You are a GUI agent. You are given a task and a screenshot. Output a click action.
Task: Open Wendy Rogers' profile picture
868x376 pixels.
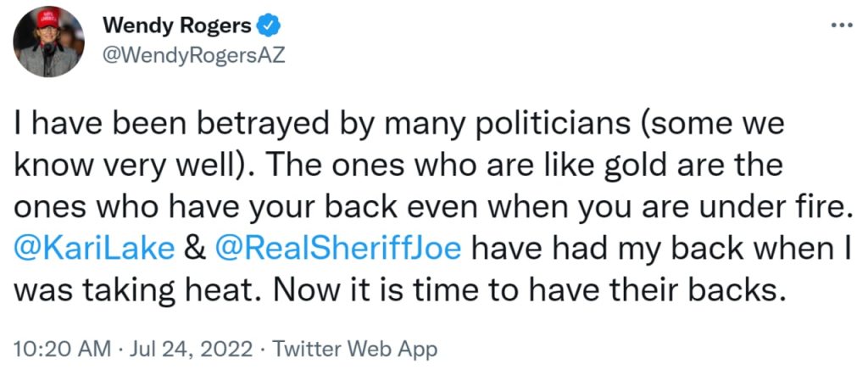[x=48, y=42]
